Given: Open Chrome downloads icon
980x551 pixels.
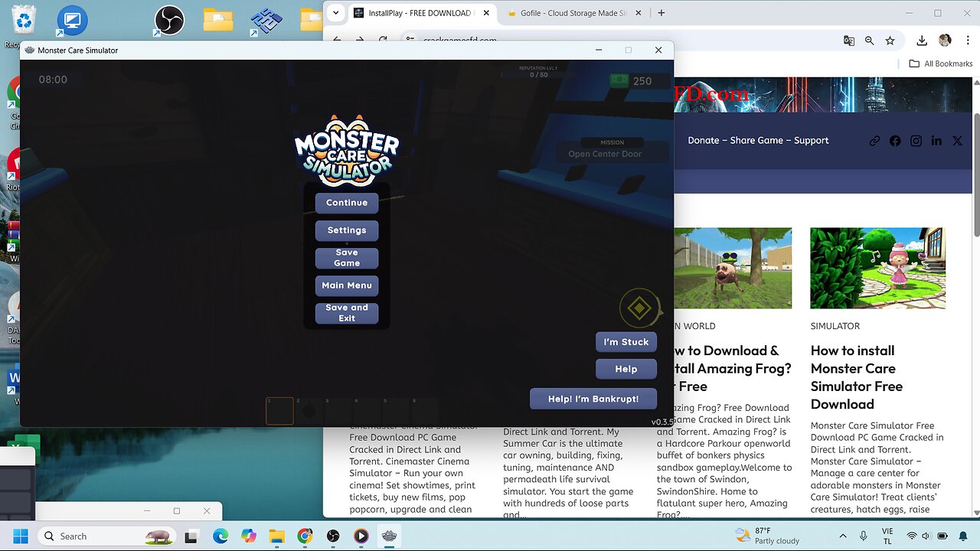Looking at the screenshot, I should point(922,41).
